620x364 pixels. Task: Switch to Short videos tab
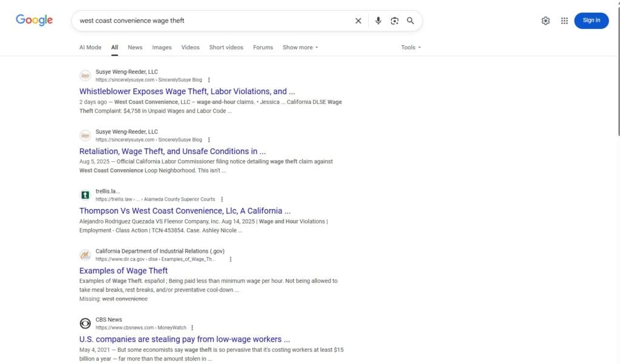point(226,47)
